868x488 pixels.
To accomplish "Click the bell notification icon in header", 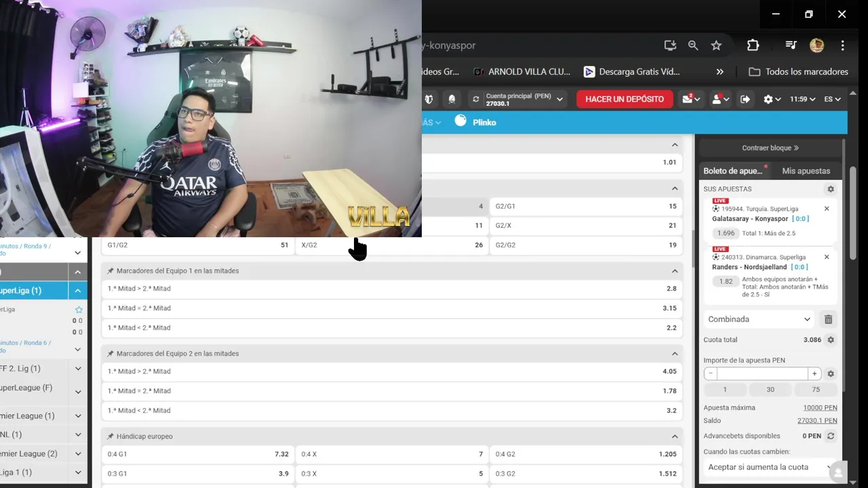I will [x=452, y=99].
